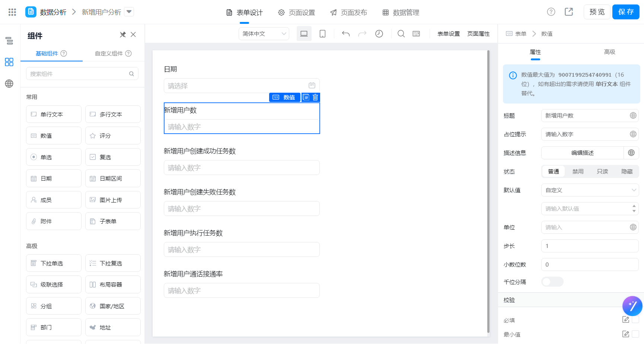Set status to 隐藏

click(x=627, y=171)
